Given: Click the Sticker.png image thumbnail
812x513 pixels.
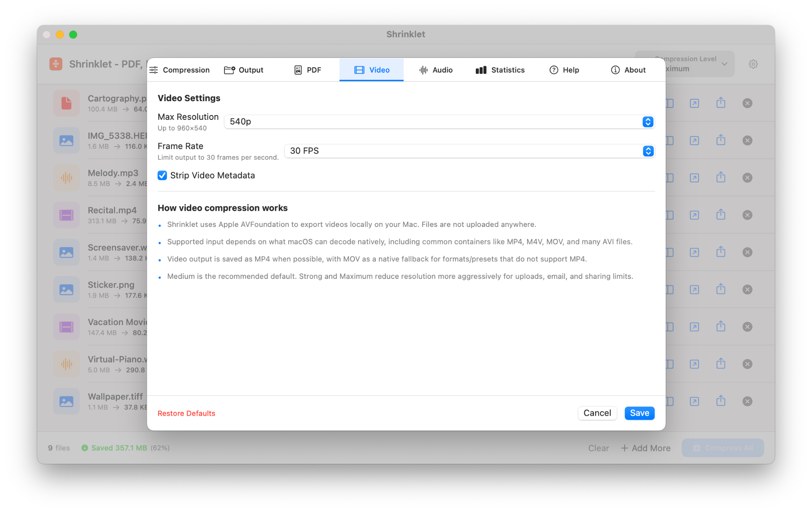Looking at the screenshot, I should [67, 290].
